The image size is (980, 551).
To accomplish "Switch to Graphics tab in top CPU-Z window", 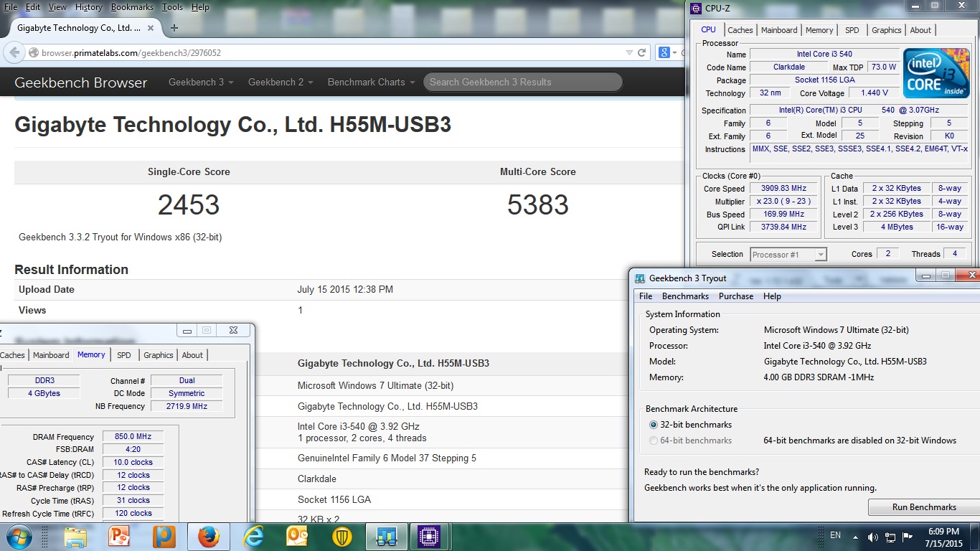I will coord(886,30).
